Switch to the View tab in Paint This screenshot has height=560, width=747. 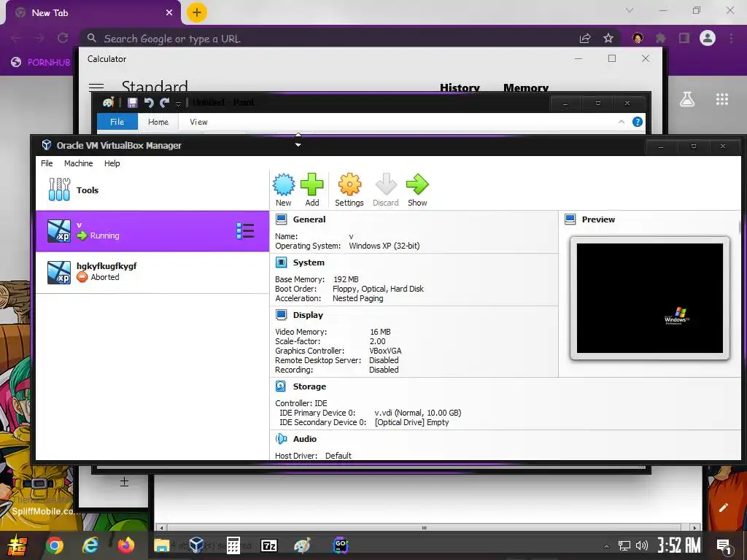[198, 122]
